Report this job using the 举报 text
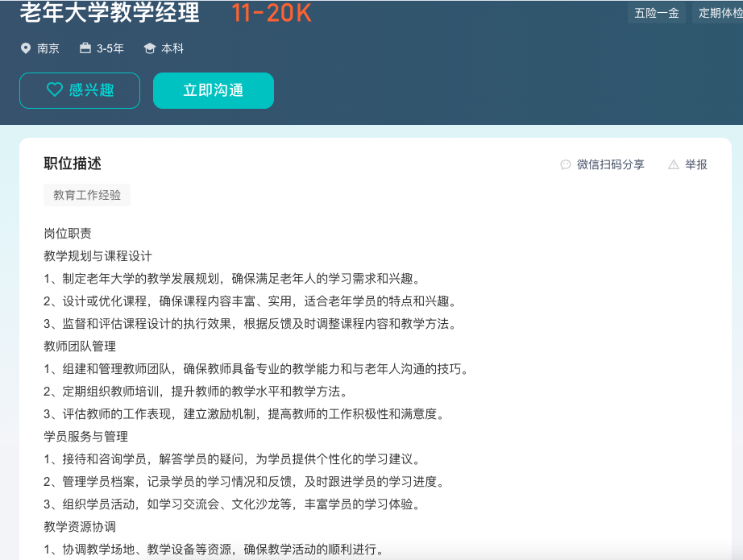Screen dimensions: 743x560 pyautogui.click(x=696, y=164)
